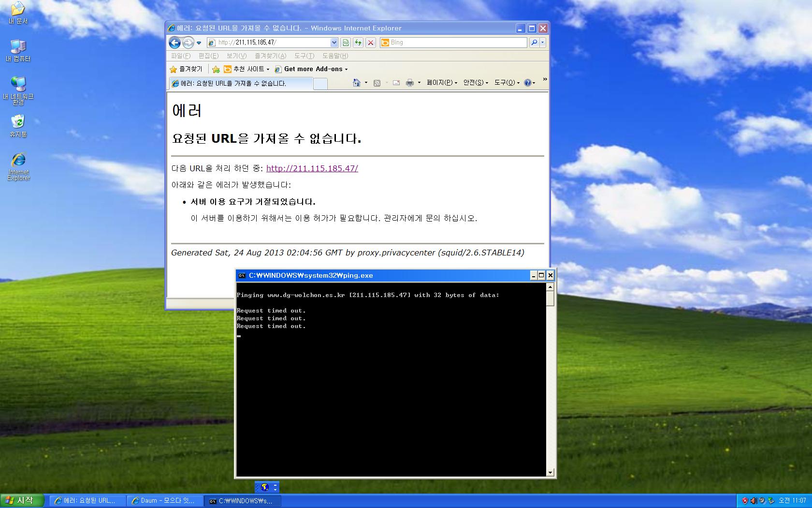Open a new blank tab
The width and height of the screenshot is (812, 508).
[320, 84]
